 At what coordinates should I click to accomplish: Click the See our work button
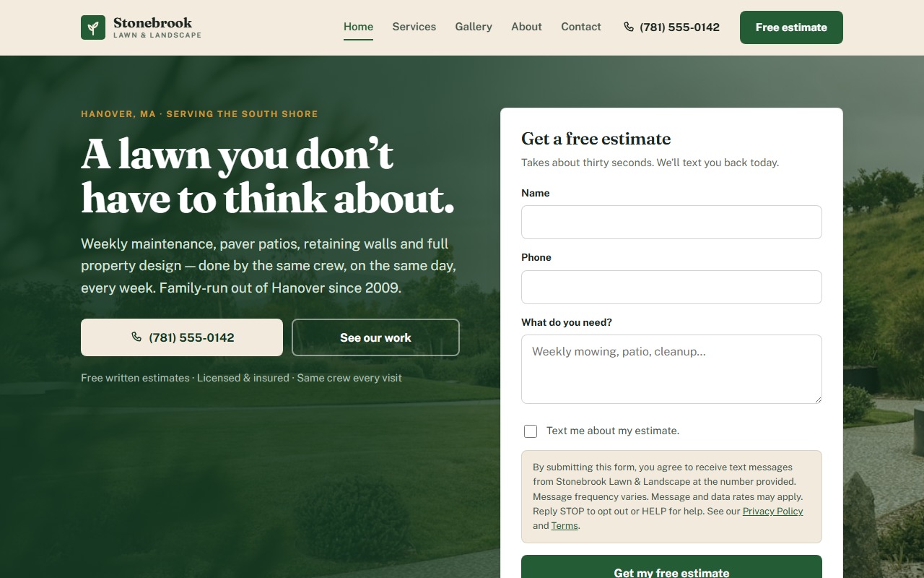[375, 337]
